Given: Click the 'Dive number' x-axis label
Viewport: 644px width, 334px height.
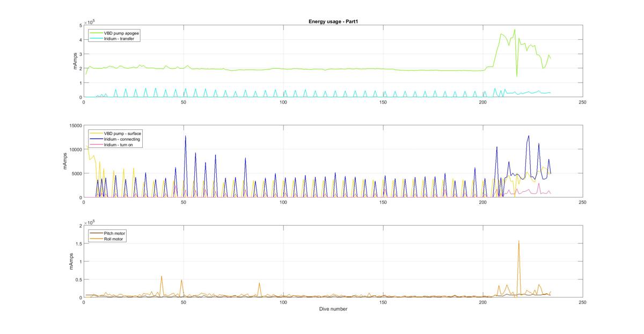Looking at the screenshot, I should coord(333,309).
